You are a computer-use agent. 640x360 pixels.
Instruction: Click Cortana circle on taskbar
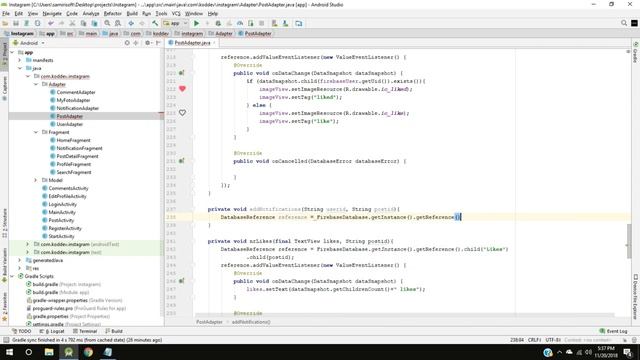coord(29,352)
